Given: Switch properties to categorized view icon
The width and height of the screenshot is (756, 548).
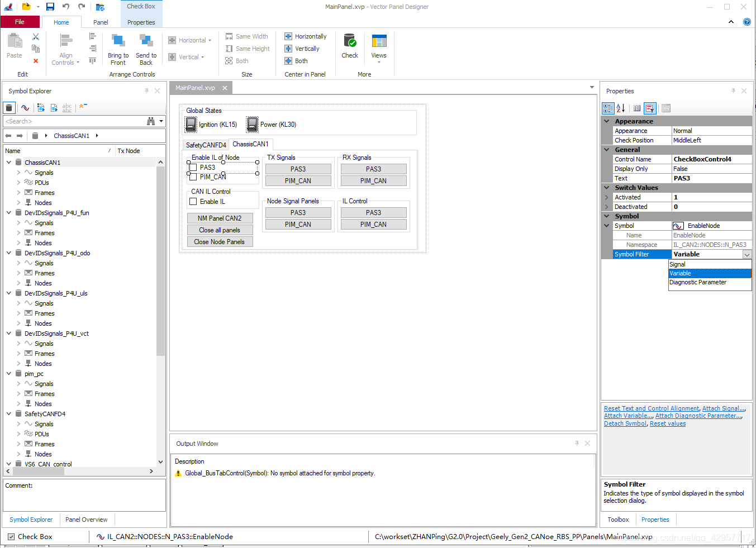Looking at the screenshot, I should pos(608,108).
